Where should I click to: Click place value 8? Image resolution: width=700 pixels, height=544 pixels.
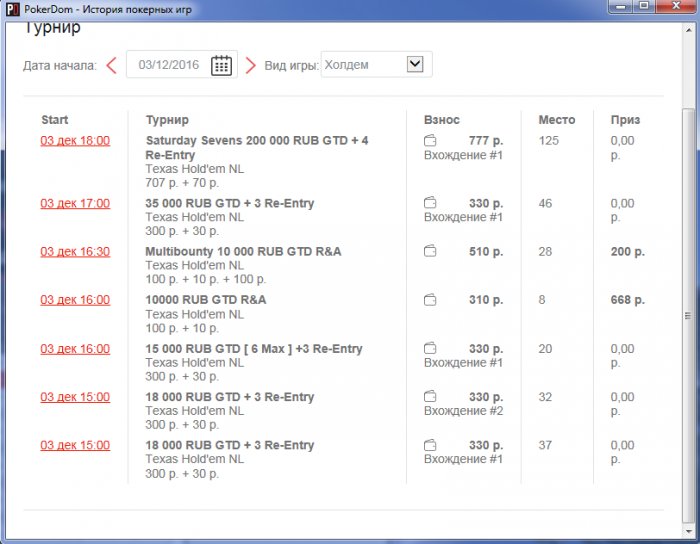click(542, 299)
